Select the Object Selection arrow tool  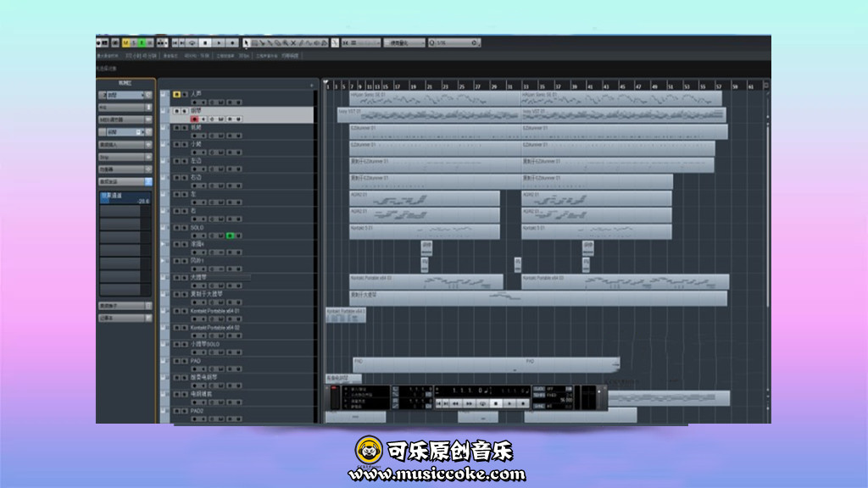(247, 43)
